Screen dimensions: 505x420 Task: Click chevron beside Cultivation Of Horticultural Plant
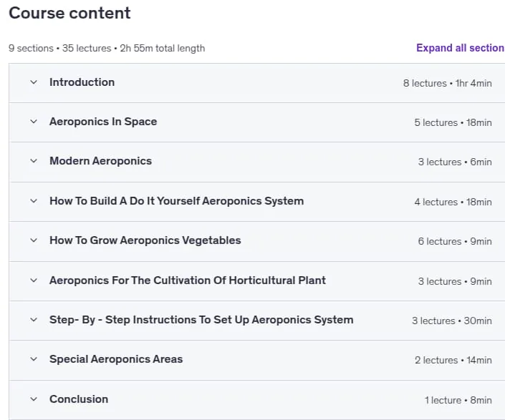point(34,280)
